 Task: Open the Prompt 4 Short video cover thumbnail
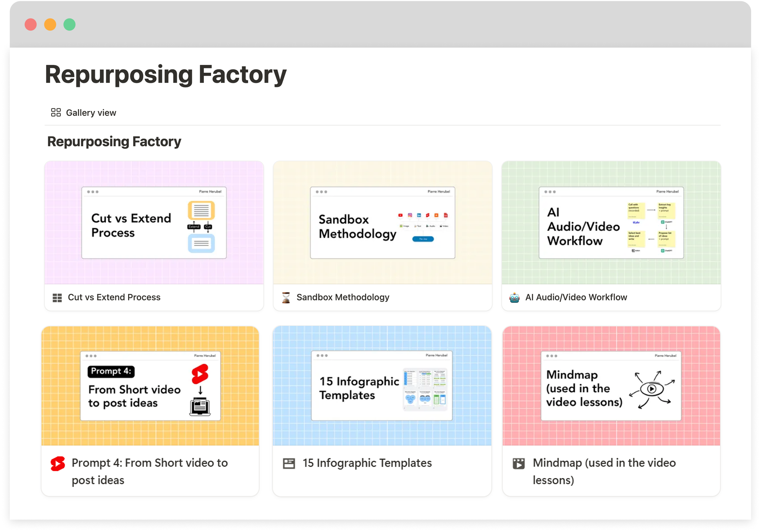click(x=150, y=386)
